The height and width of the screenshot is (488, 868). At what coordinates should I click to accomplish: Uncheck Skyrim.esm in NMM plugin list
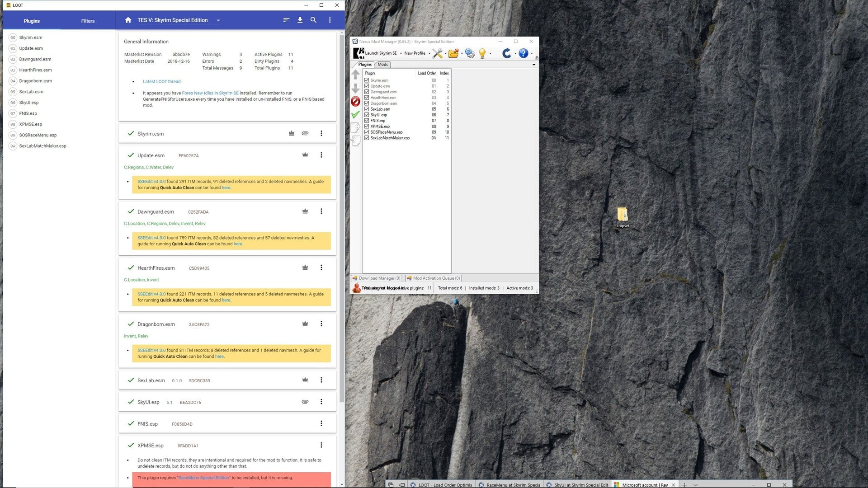pos(367,80)
